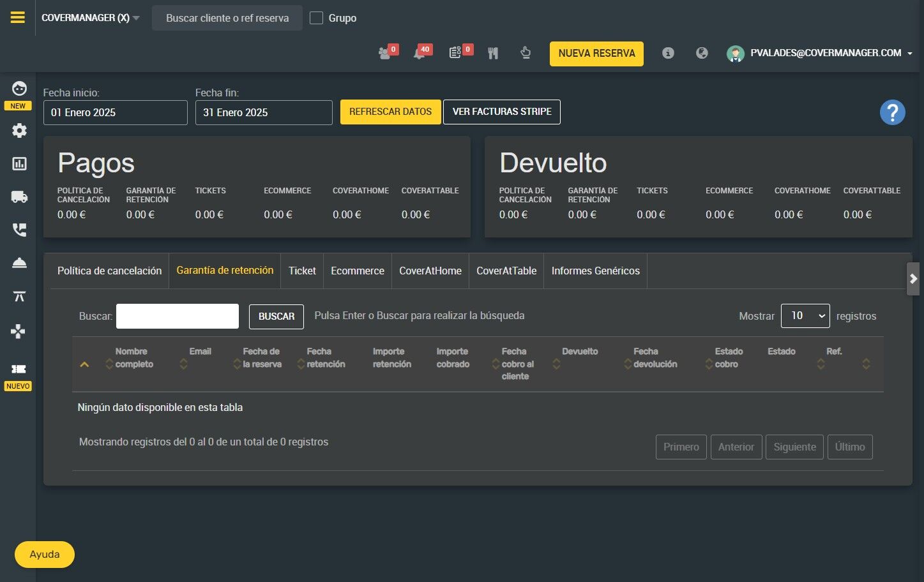Open the delivery truck sidebar icon

pos(19,197)
